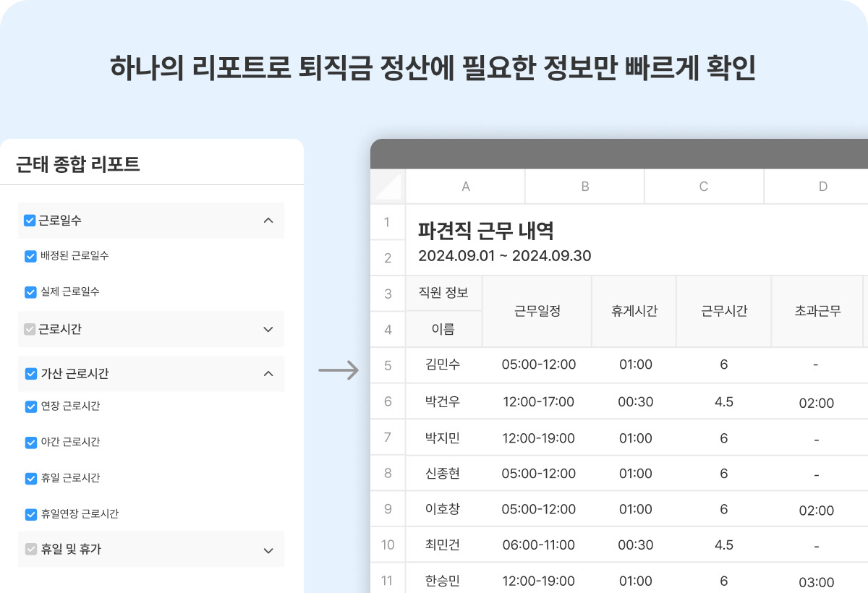The image size is (868, 593).
Task: Click the 파견직 근무 내역 title cell
Action: pos(486,231)
